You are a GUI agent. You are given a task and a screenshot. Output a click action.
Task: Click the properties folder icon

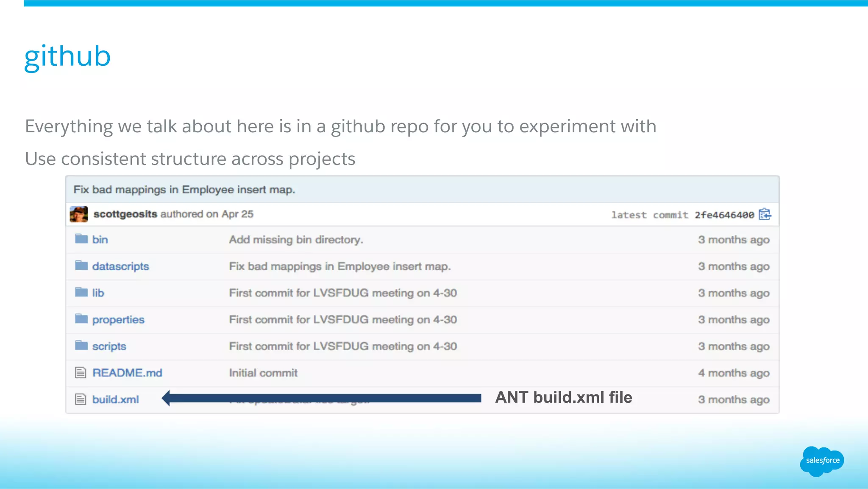click(x=81, y=319)
